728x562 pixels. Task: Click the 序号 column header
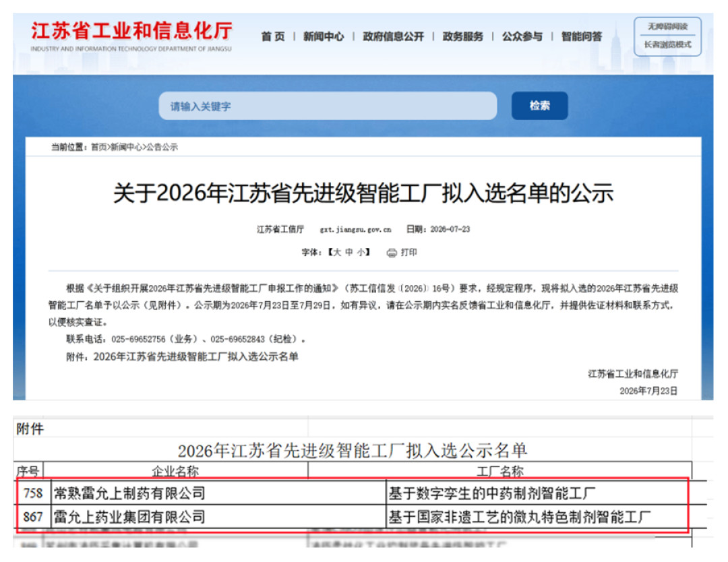pyautogui.click(x=28, y=471)
